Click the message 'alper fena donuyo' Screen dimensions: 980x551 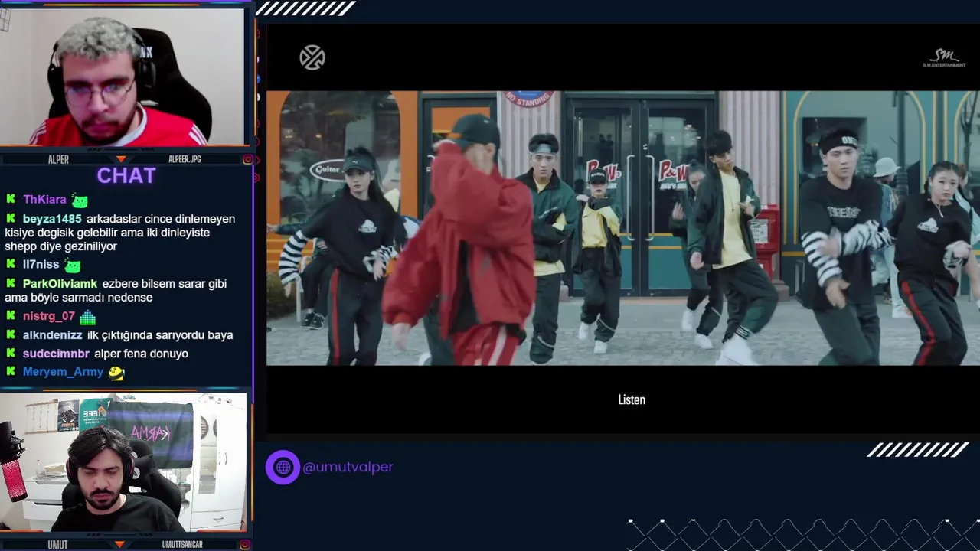(x=141, y=353)
